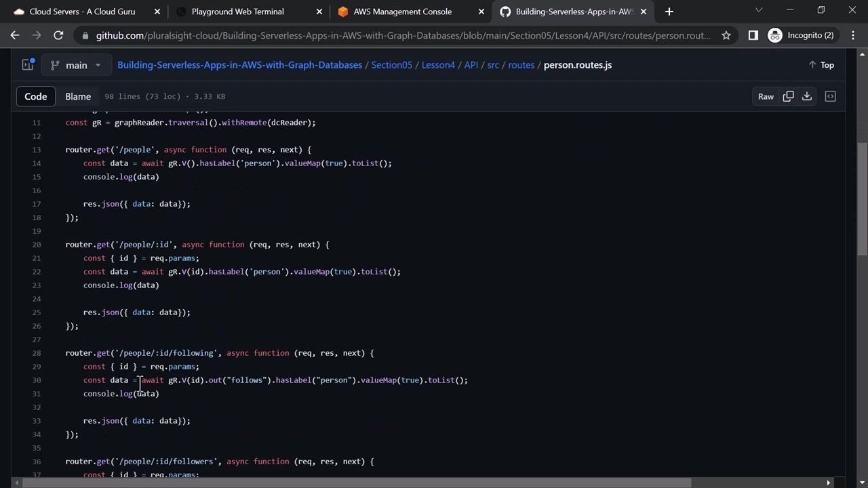Image resolution: width=868 pixels, height=488 pixels.
Task: Open the repository root breadcrumb link
Action: [239, 65]
